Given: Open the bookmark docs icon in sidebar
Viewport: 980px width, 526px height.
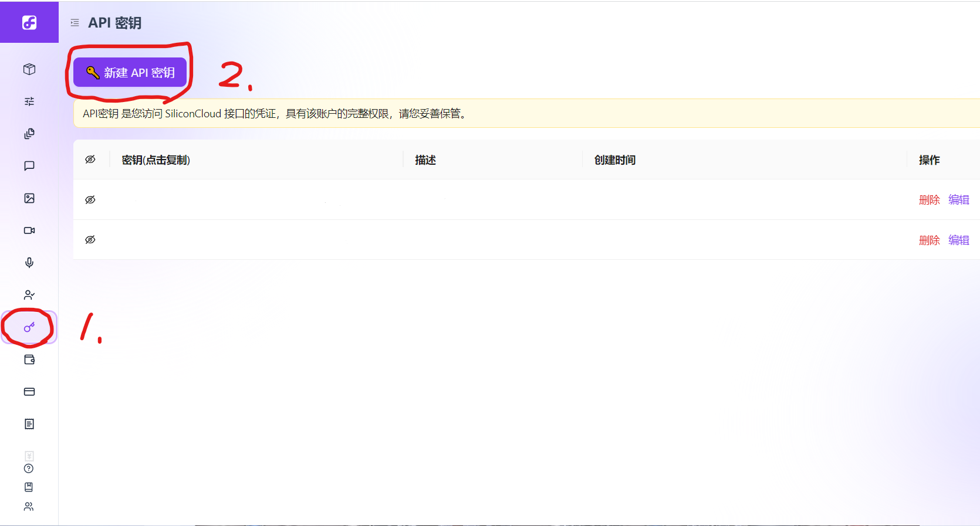Looking at the screenshot, I should (29, 487).
